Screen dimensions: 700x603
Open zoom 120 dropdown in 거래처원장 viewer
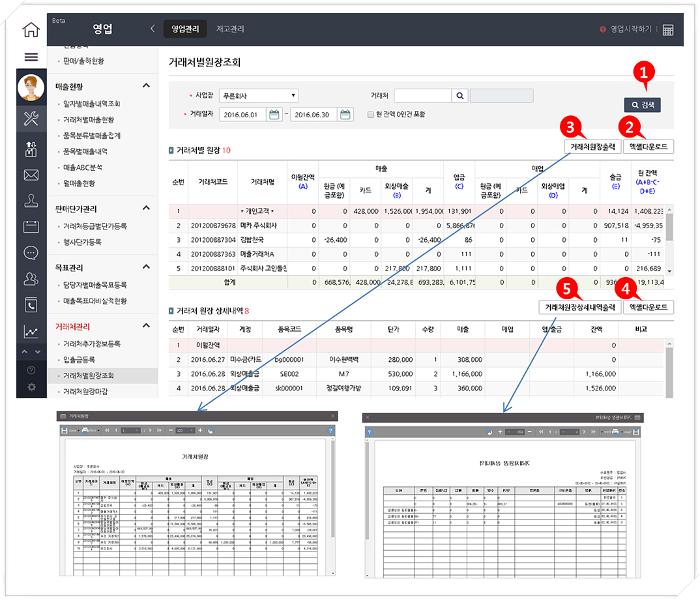click(185, 431)
